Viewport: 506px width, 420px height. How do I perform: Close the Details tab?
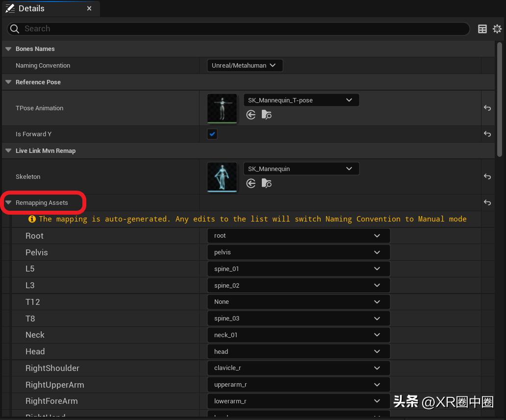(89, 8)
